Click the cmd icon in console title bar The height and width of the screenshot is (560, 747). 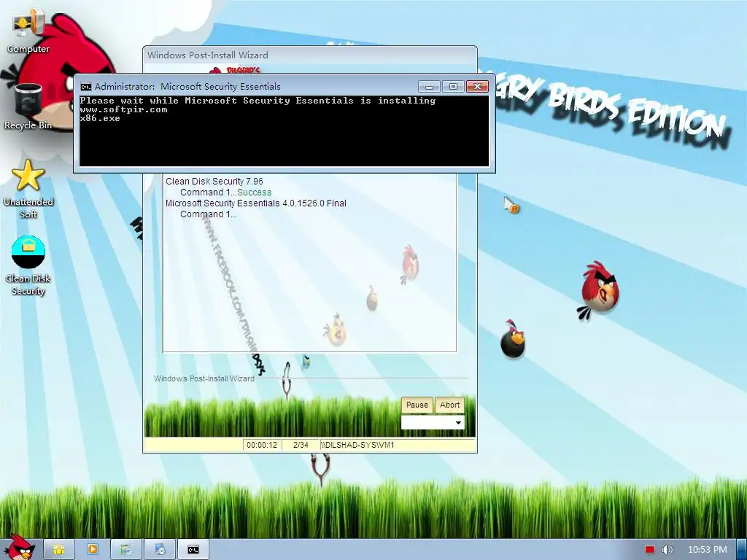click(86, 87)
